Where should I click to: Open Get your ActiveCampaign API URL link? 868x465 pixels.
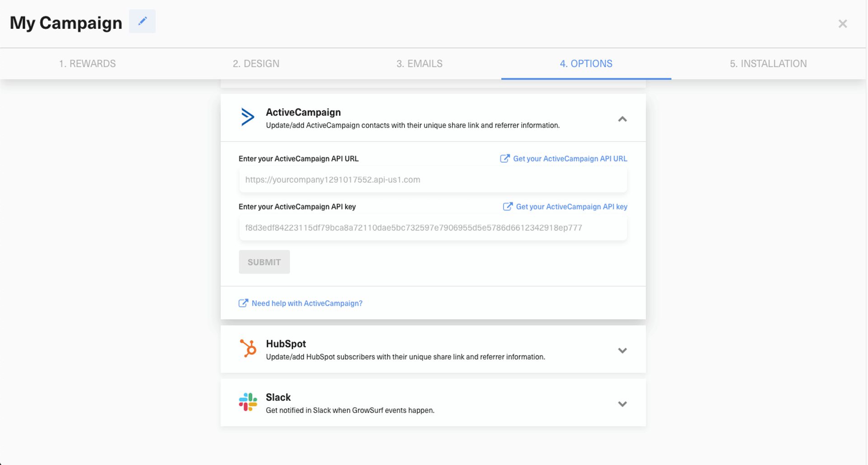tap(570, 159)
